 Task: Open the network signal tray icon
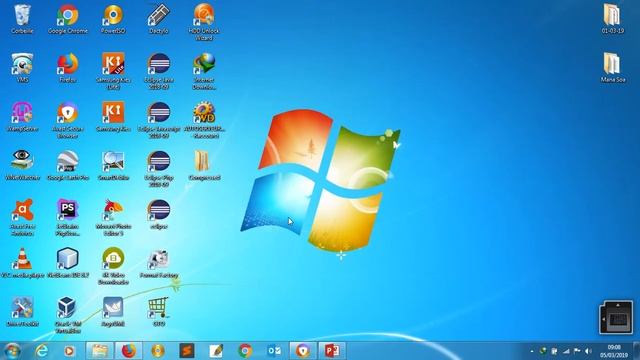pyautogui.click(x=566, y=351)
